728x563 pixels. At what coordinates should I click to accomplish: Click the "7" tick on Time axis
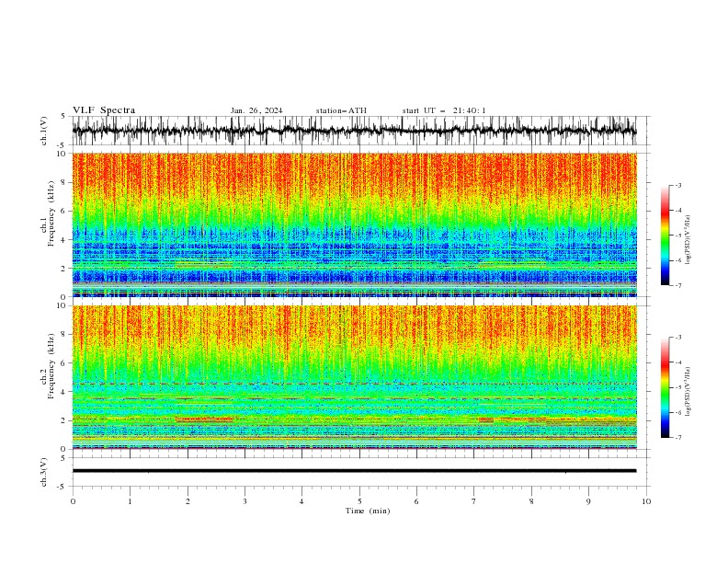pyautogui.click(x=473, y=501)
